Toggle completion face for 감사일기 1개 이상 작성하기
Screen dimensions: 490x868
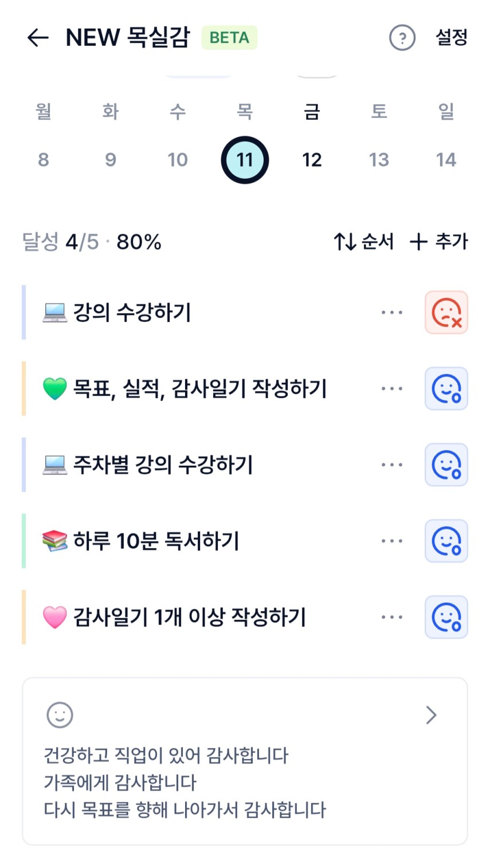point(446,617)
